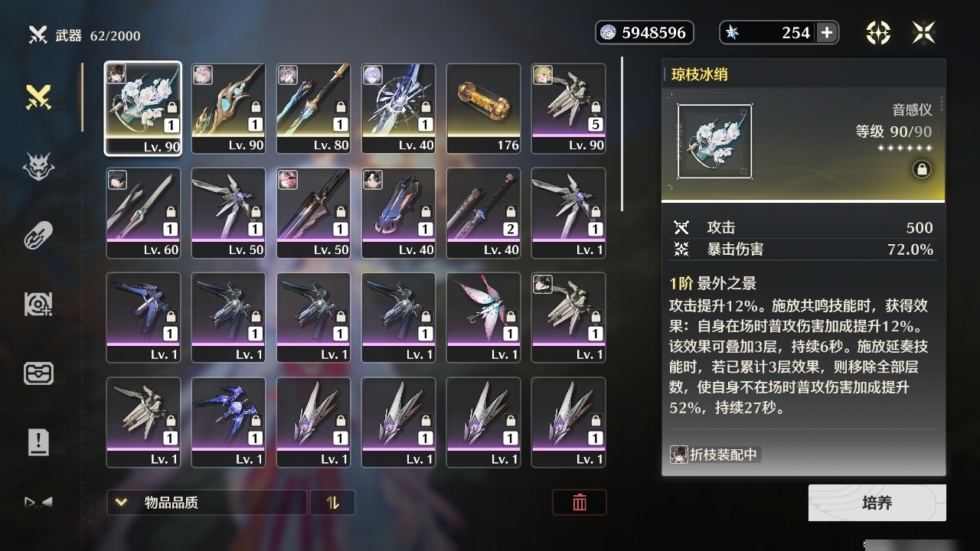Toggle the lock on 琼枝冰绡 detail panel
Screen dimensions: 980x551
(922, 170)
